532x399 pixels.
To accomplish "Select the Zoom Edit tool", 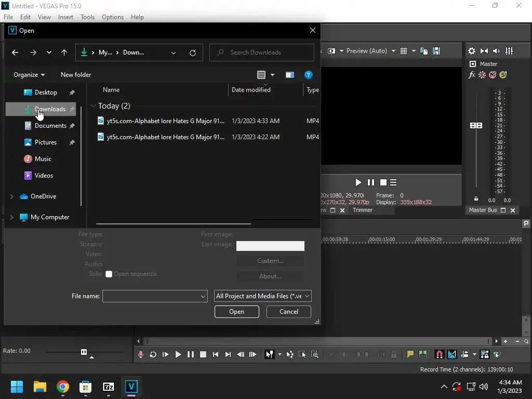I will point(314,354).
